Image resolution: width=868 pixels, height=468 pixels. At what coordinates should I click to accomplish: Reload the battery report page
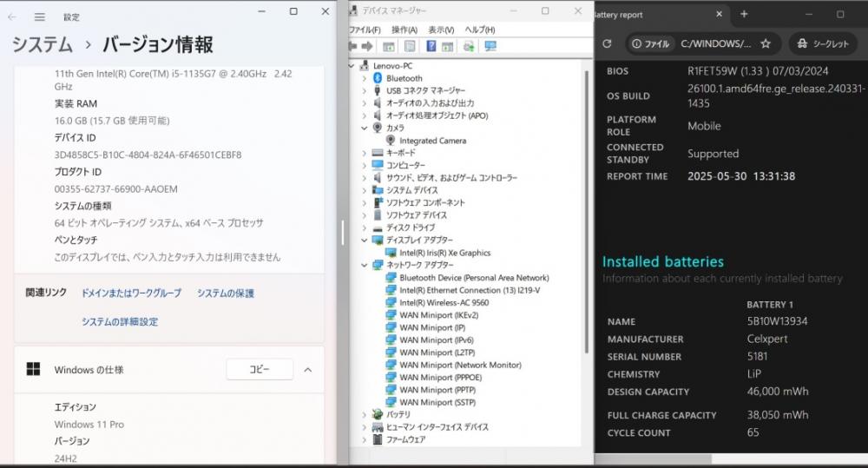[607, 43]
